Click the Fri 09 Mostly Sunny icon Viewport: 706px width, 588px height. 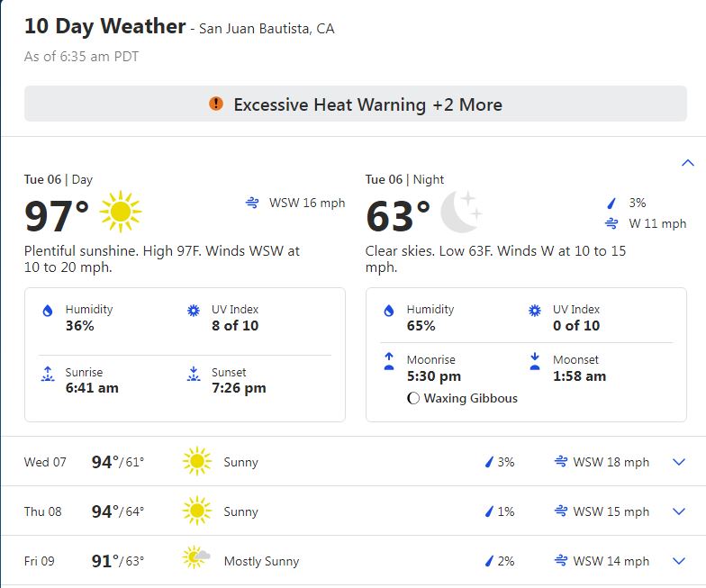pyautogui.click(x=196, y=557)
